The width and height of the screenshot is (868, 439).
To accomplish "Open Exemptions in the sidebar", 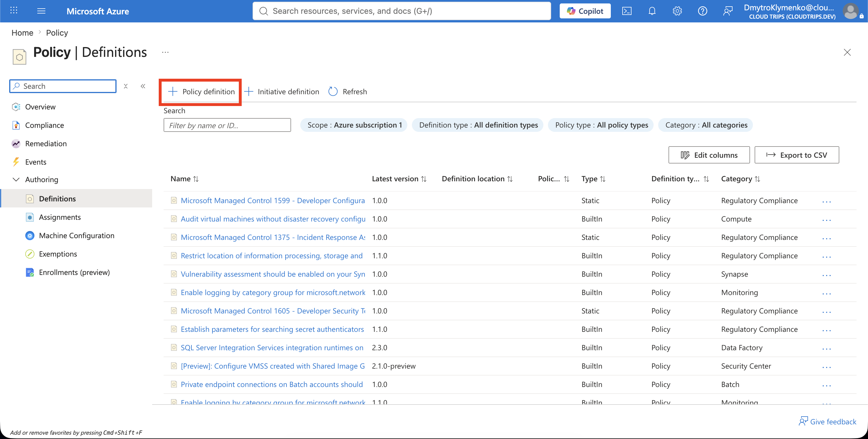I will [x=58, y=254].
